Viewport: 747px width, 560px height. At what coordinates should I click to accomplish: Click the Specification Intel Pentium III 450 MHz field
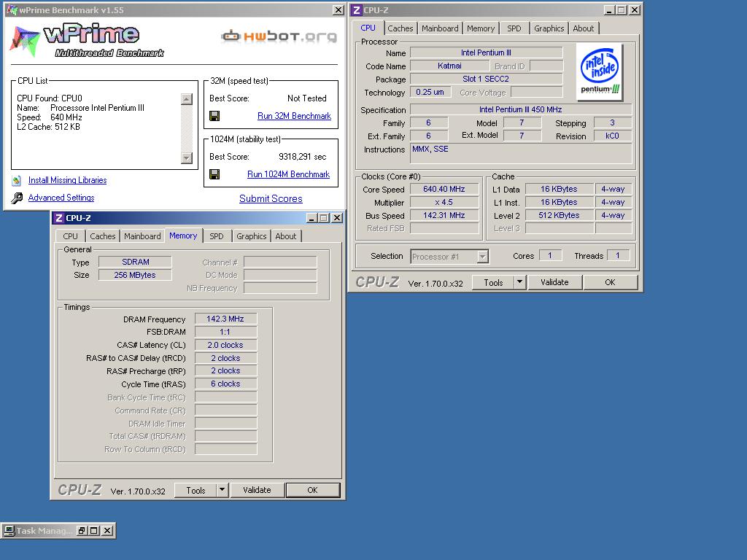pos(521,109)
